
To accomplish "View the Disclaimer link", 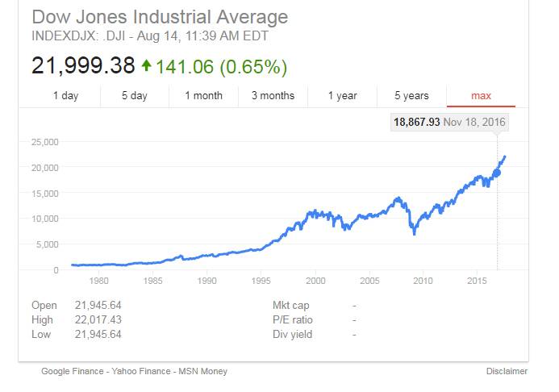I will tap(507, 371).
